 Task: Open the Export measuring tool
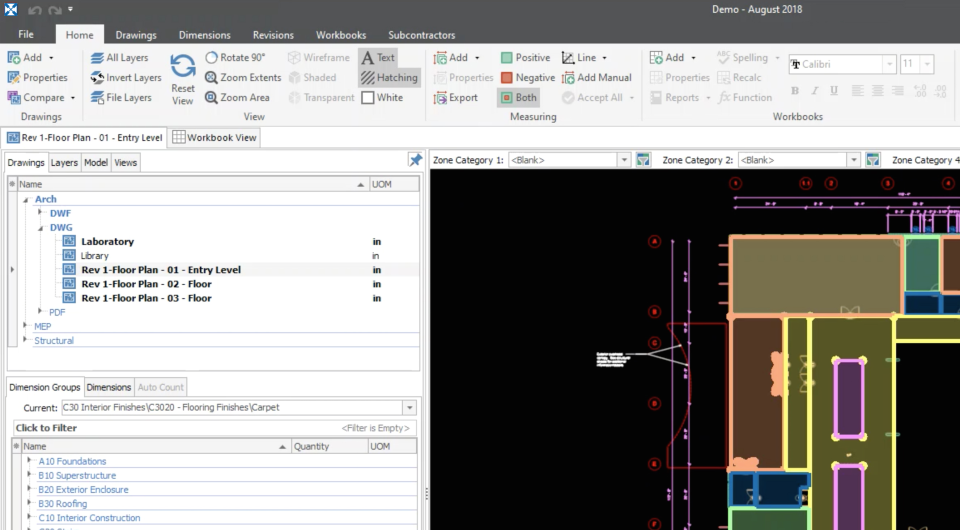[x=455, y=98]
